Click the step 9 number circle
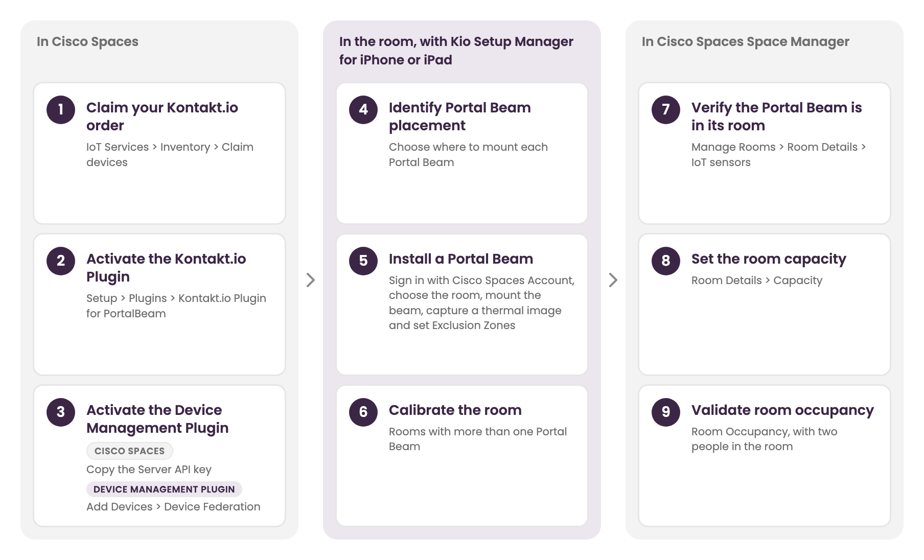 click(666, 412)
